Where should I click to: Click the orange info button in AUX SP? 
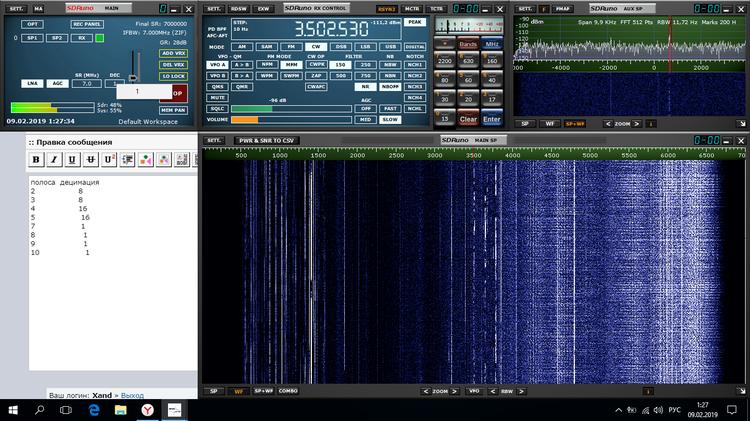pyautogui.click(x=651, y=124)
